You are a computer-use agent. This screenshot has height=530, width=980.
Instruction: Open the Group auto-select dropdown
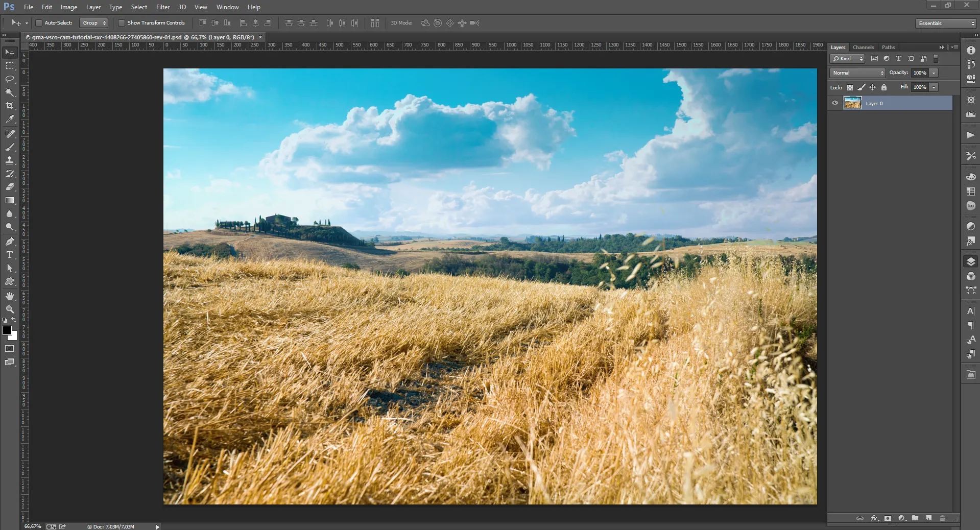[94, 23]
